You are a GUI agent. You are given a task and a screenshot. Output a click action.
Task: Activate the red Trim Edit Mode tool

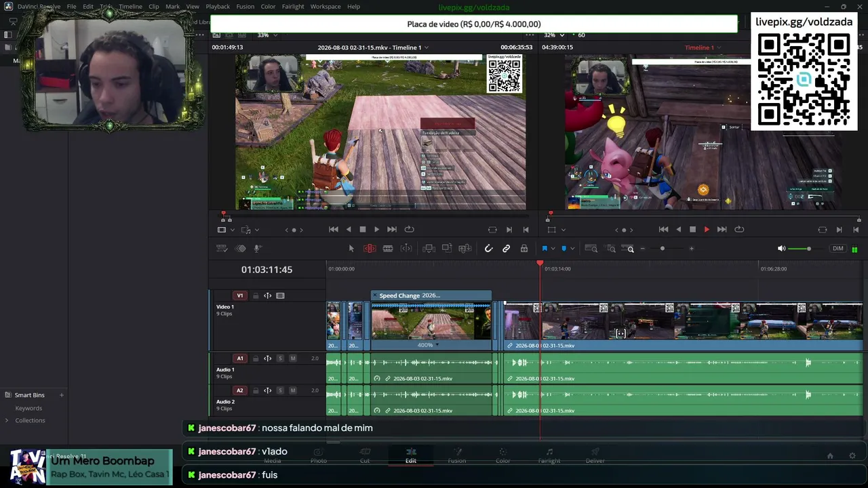tap(370, 249)
